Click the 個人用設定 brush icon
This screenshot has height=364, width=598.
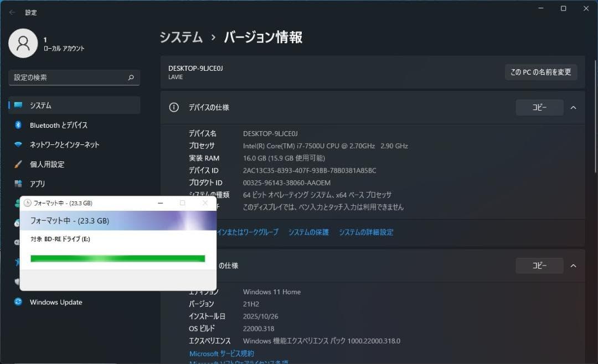tap(18, 164)
